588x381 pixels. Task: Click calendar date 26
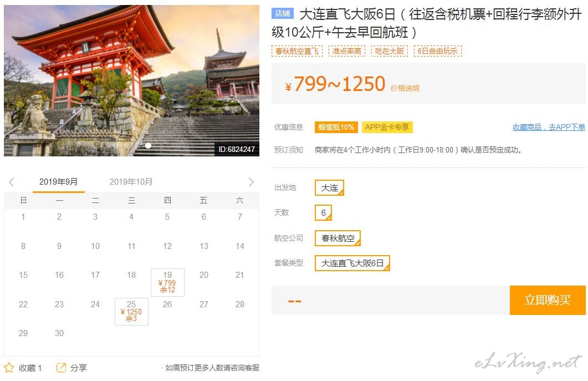[167, 304]
